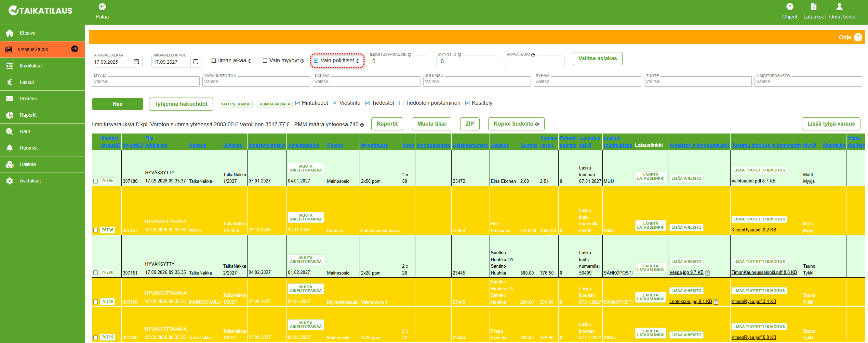This screenshot has width=868, height=343.
Task: Click the Huomiot bell icon
Action: tap(10, 148)
